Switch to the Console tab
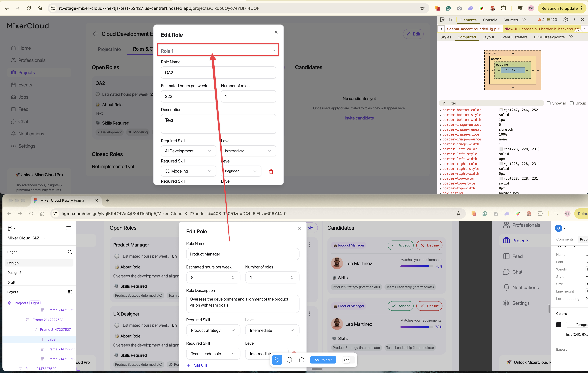Viewport: 588px width, 373px height. (490, 20)
